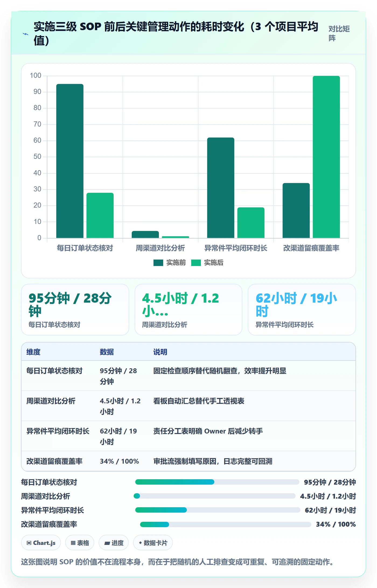Click the 实施前 bar for 每日订单状态核对
This screenshot has width=377, height=588.
pos(70,161)
